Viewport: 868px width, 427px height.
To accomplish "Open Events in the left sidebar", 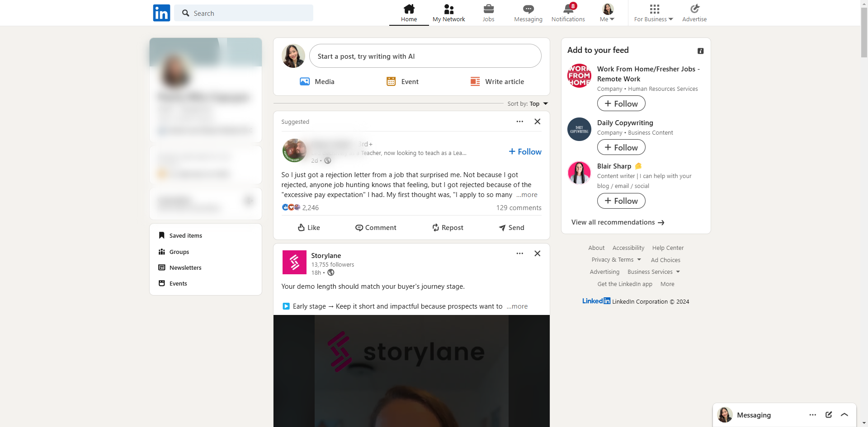I will pos(173,283).
